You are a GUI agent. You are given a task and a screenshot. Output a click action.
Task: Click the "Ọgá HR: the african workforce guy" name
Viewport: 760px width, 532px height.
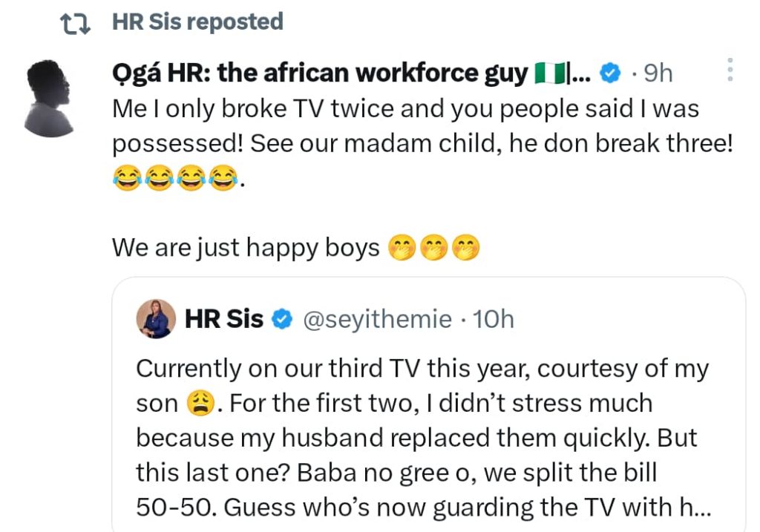(321, 73)
